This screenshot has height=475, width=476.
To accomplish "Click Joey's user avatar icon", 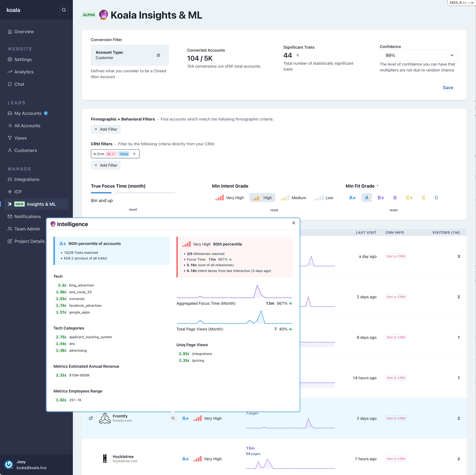I will coord(9,464).
